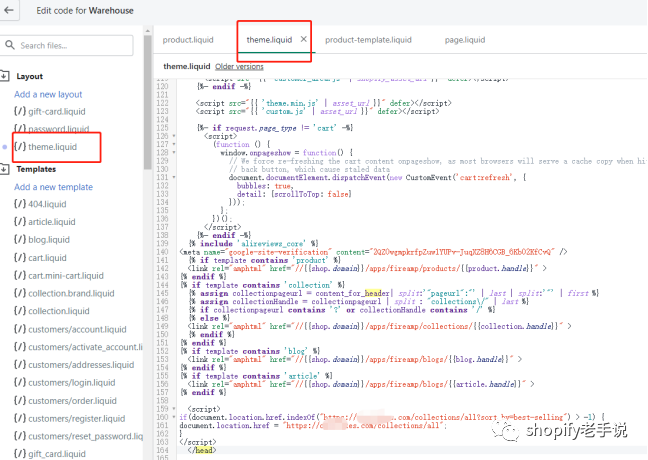Click the google-site-verification meta line
Image resolution: width=648 pixels, height=460 pixels.
374,252
